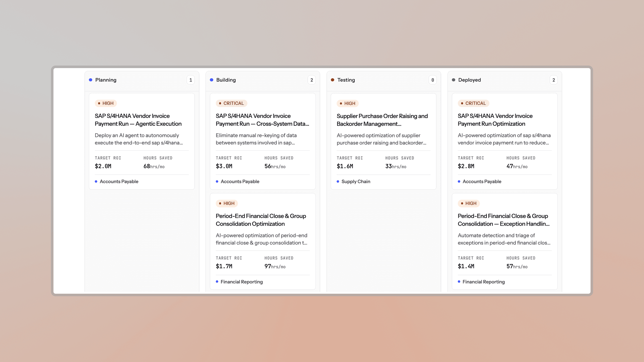Open the Agentic Execution payment run card title
This screenshot has width=644, height=362.
(138, 120)
